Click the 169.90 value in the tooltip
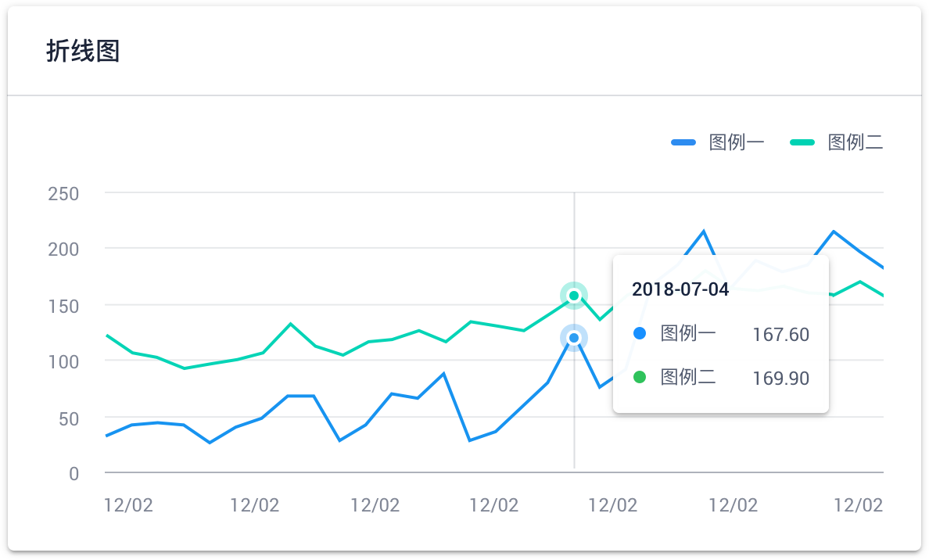Screen dimensions: 929x560 (x=780, y=379)
